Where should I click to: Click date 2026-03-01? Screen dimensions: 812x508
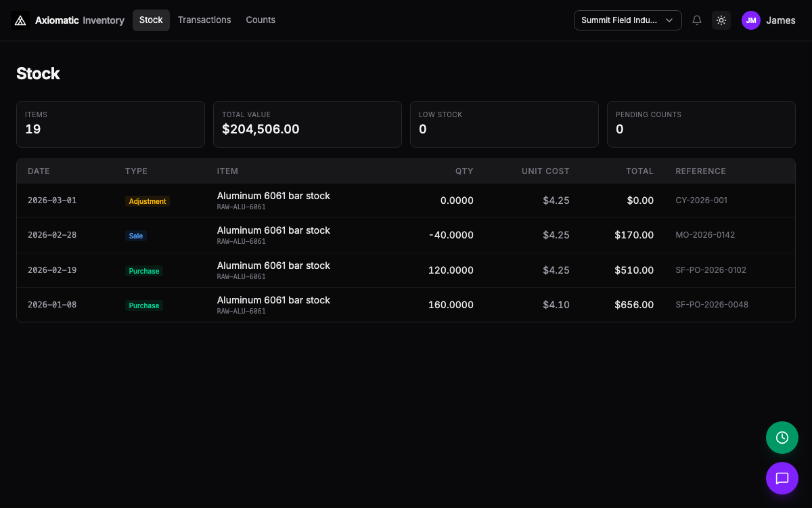pyautogui.click(x=52, y=200)
